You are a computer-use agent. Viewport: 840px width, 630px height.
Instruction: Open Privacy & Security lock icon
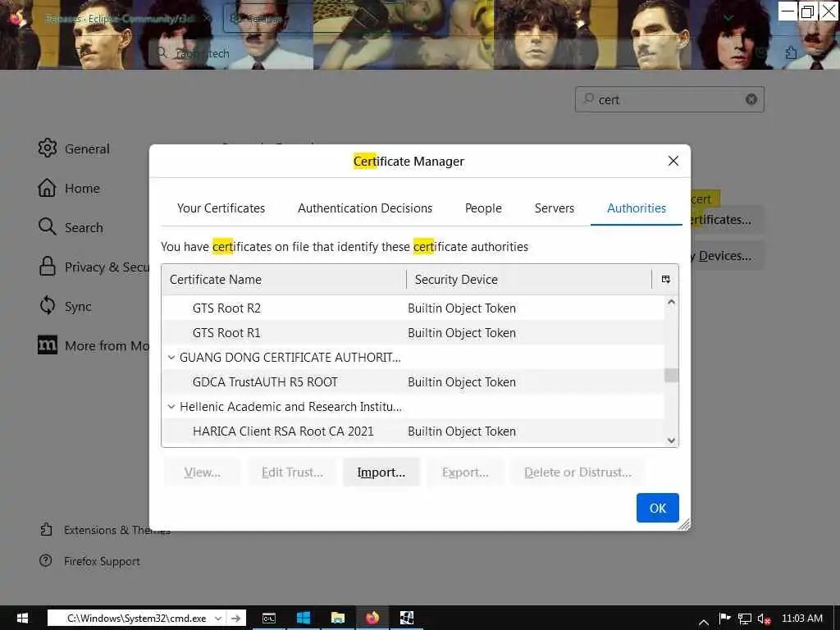[47, 267]
